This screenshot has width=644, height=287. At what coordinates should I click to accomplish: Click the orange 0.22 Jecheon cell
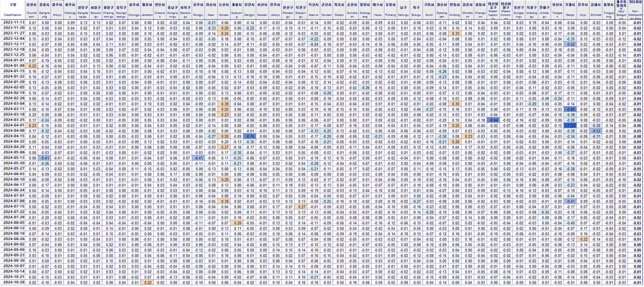[147, 283]
